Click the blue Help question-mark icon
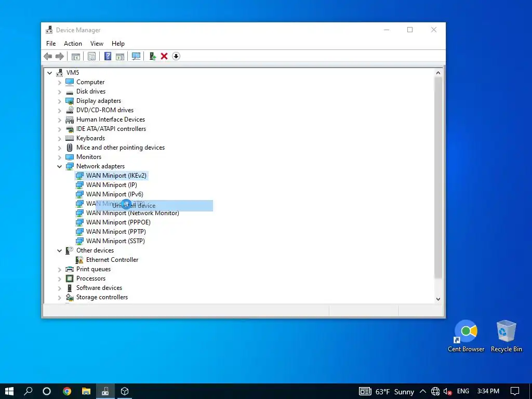The image size is (532, 399). [108, 56]
